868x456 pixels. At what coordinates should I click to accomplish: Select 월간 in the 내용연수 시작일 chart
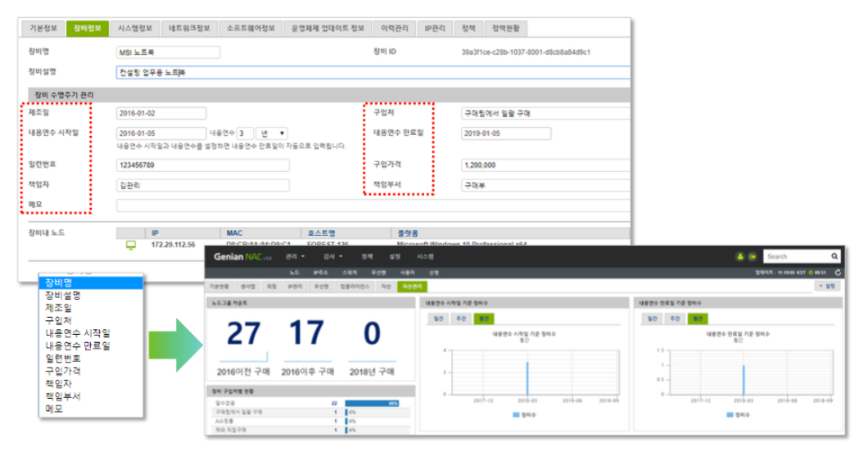[484, 318]
